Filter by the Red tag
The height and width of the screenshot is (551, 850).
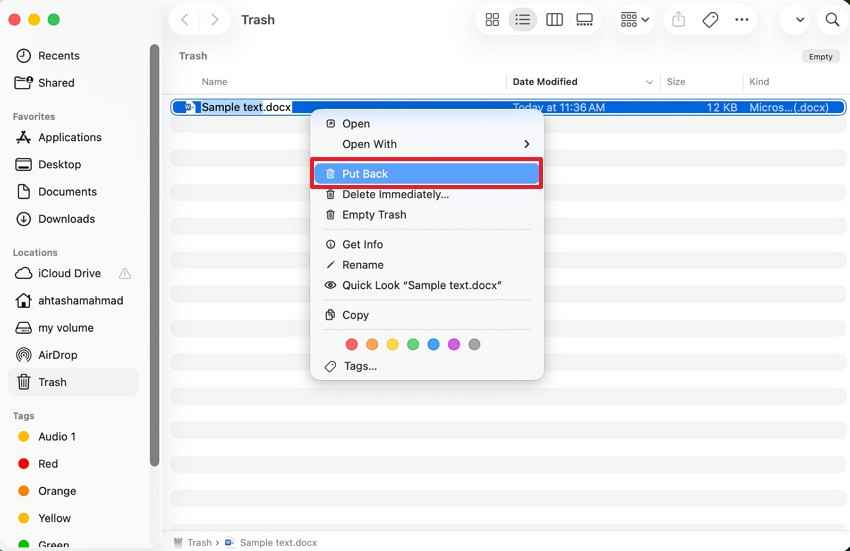(73, 464)
